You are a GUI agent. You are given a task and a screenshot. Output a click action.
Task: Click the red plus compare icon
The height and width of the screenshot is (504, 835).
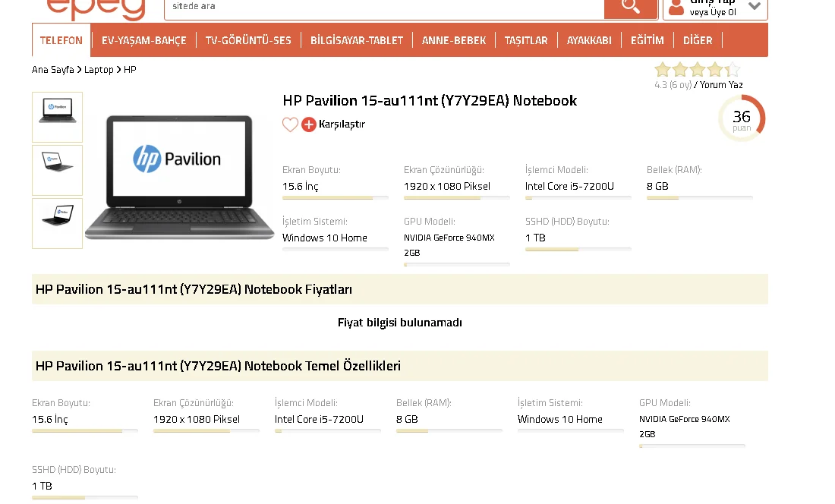(309, 124)
